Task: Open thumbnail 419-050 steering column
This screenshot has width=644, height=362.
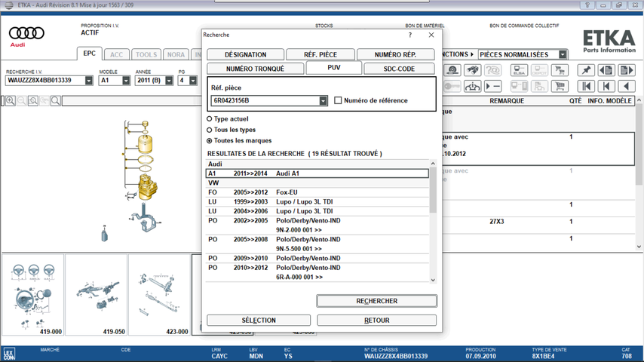Action: pos(96,295)
